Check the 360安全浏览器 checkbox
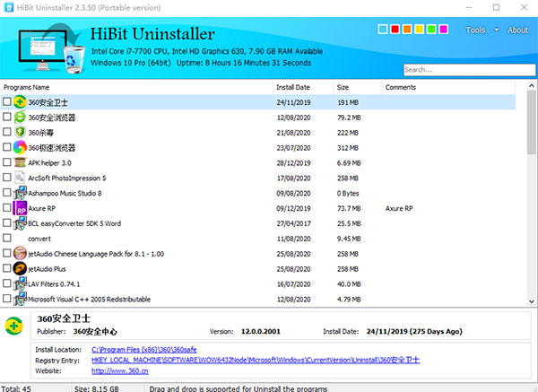Image resolution: width=538 pixels, height=392 pixels. point(7,117)
